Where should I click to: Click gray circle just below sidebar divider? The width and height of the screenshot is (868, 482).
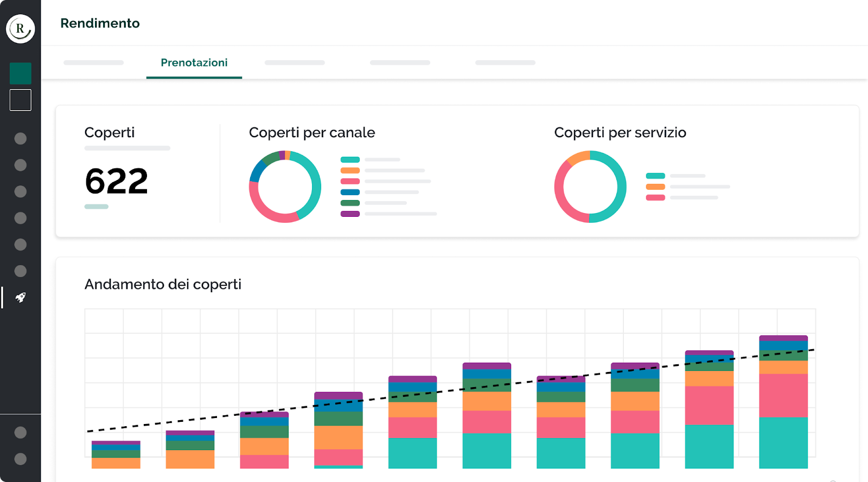(21, 432)
